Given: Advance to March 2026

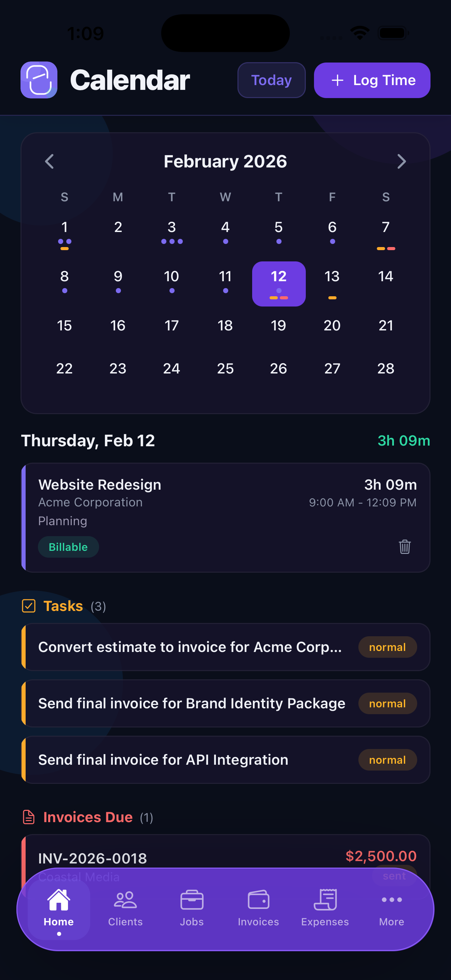Looking at the screenshot, I should pos(401,161).
